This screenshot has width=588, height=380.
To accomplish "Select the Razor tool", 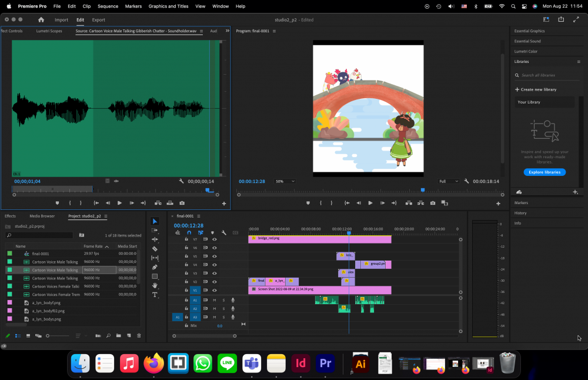I will (x=155, y=249).
